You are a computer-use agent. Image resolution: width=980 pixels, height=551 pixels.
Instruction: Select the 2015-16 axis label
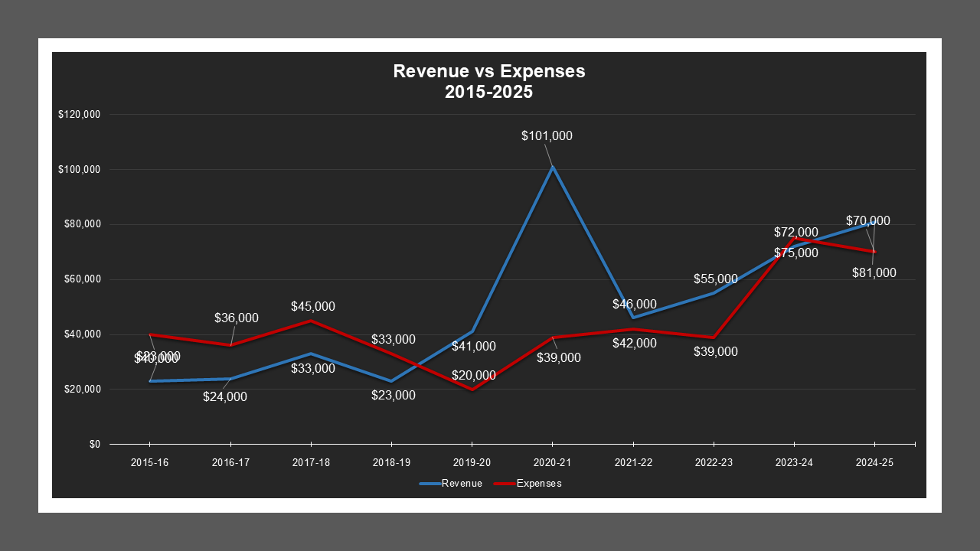[x=149, y=464]
